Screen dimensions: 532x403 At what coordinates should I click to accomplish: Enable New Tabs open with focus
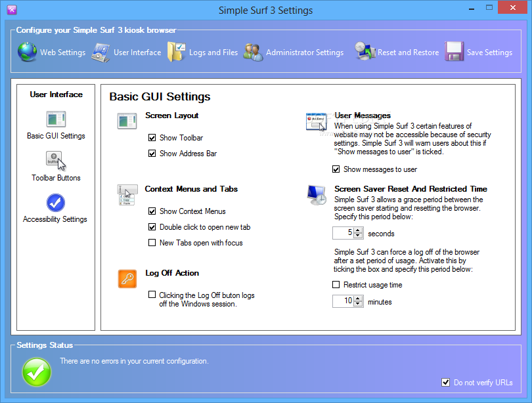click(152, 243)
